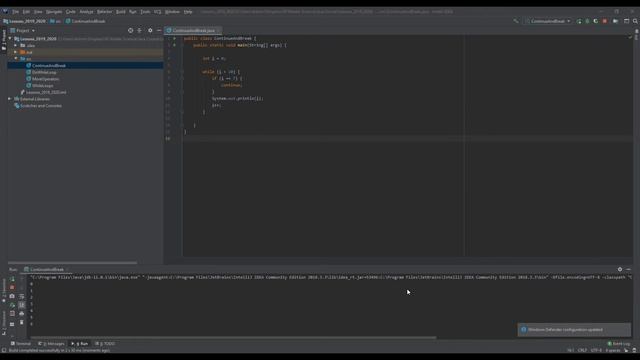Collapse the Lessons_2019_2020 project root
Viewport: 640px width, 360px height.
pyautogui.click(x=10, y=38)
